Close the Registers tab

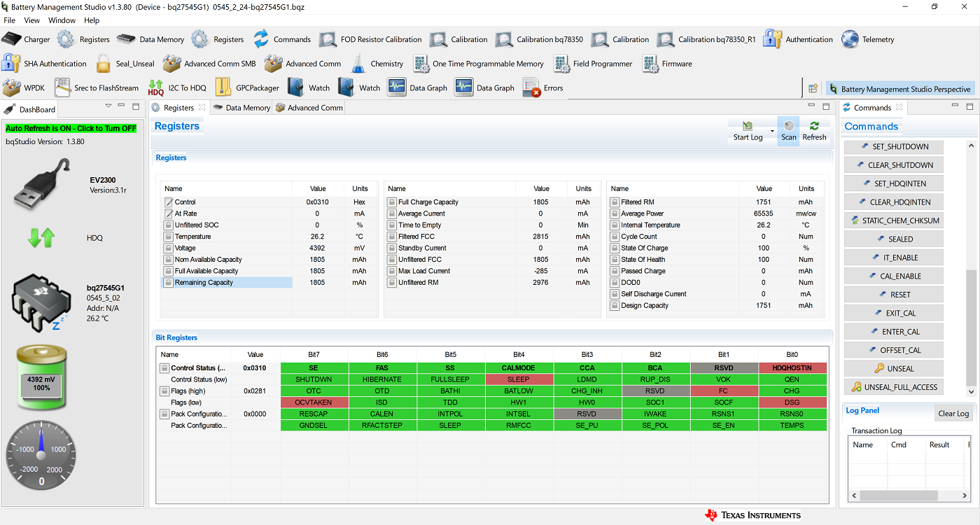click(202, 107)
